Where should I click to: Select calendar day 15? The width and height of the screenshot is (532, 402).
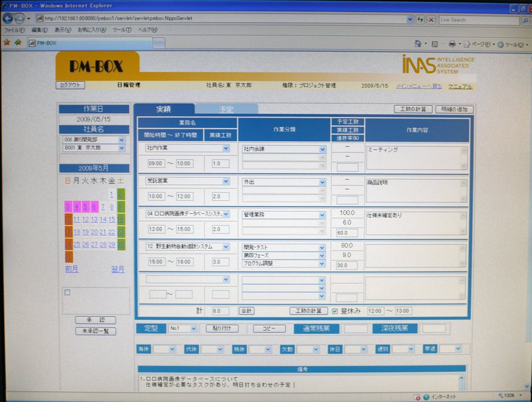coord(112,220)
